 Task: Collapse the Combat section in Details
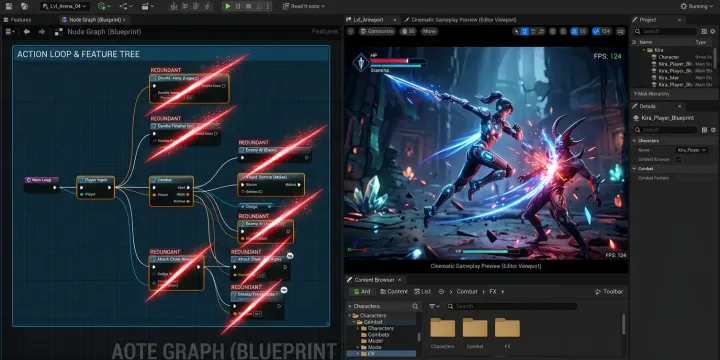point(635,169)
